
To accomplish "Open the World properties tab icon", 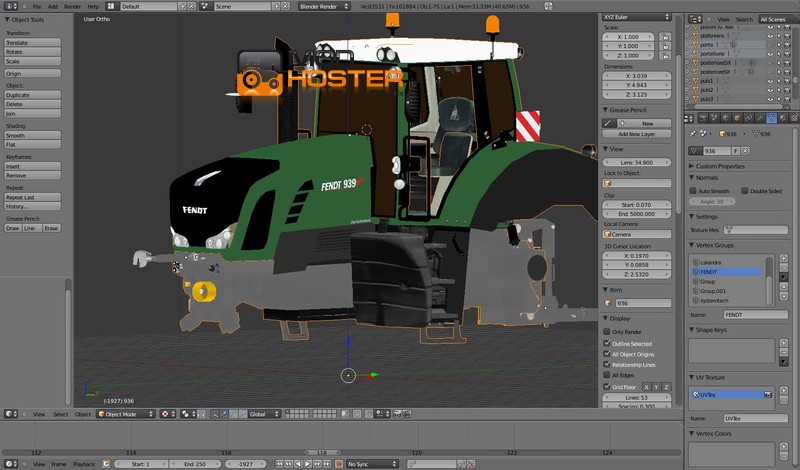I will [726, 118].
